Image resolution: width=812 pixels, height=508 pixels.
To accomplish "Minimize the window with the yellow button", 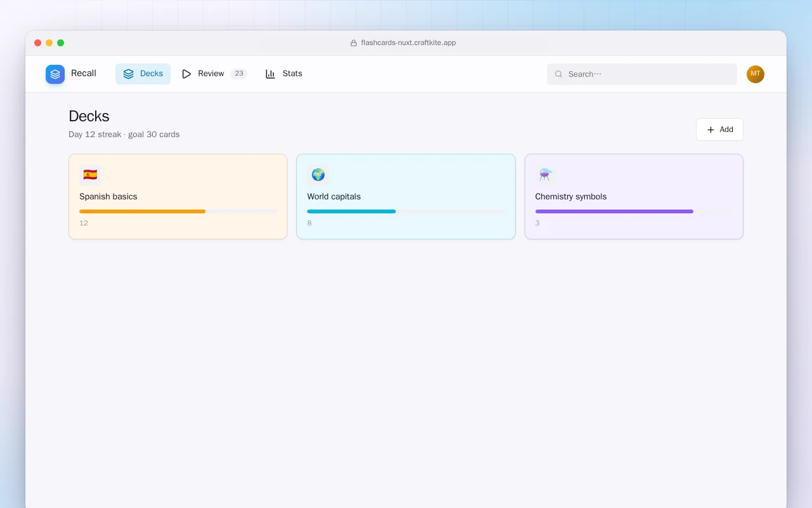I will tap(49, 43).
